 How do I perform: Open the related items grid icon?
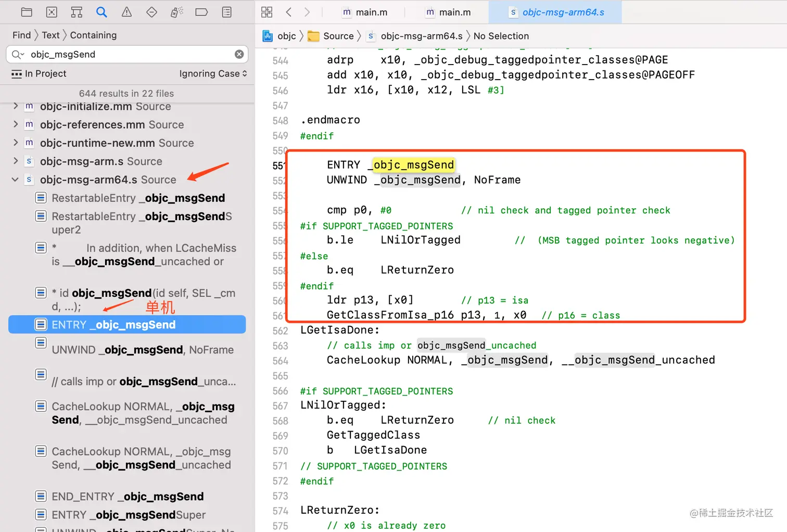pyautogui.click(x=267, y=12)
